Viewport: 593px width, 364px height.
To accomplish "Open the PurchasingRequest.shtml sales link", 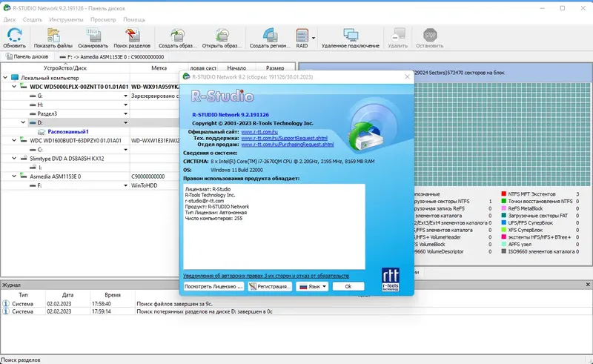I will coord(288,145).
